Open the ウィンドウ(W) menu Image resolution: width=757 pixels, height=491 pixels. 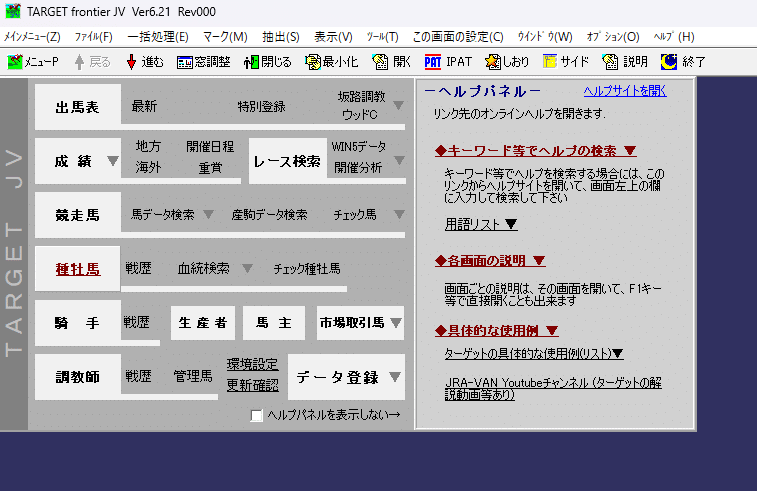tap(545, 37)
